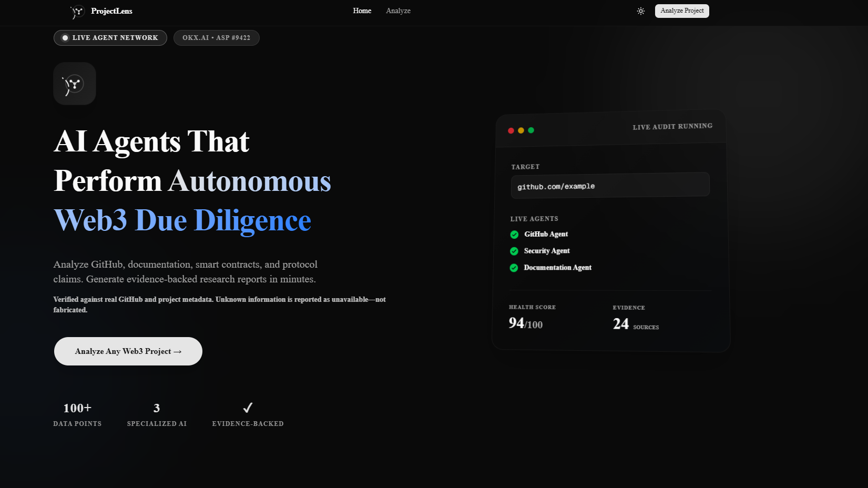868x488 pixels.
Task: Click the green check beside Security Agent
Action: [514, 251]
